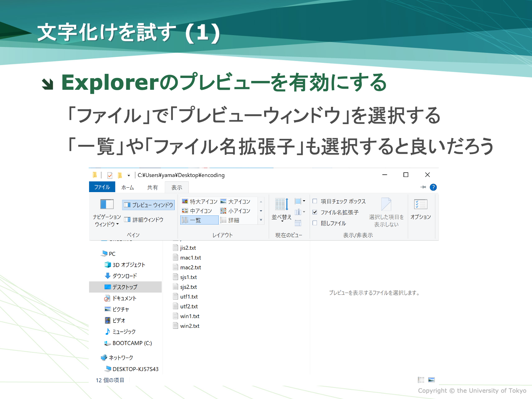The width and height of the screenshot is (532, 399).
Task: Select the file utf1.txt
Action: [x=185, y=297]
